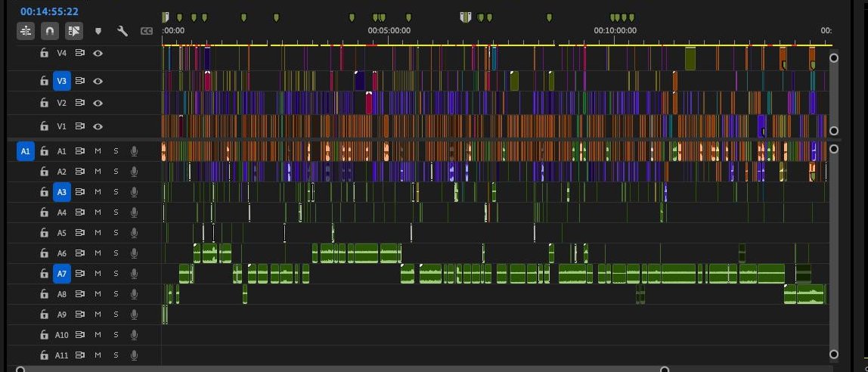Click time ruler at 00:05:00:00
868x372 pixels.
(389, 30)
